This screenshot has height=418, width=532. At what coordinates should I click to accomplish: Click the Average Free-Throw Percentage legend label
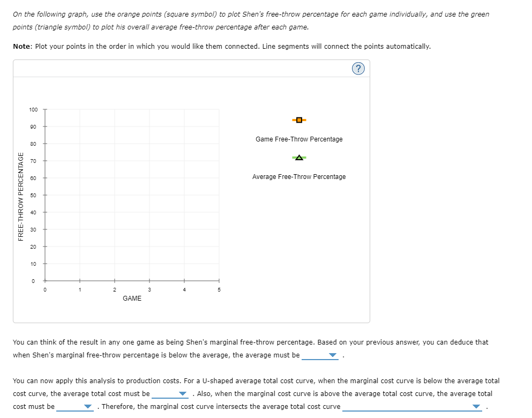coord(298,176)
